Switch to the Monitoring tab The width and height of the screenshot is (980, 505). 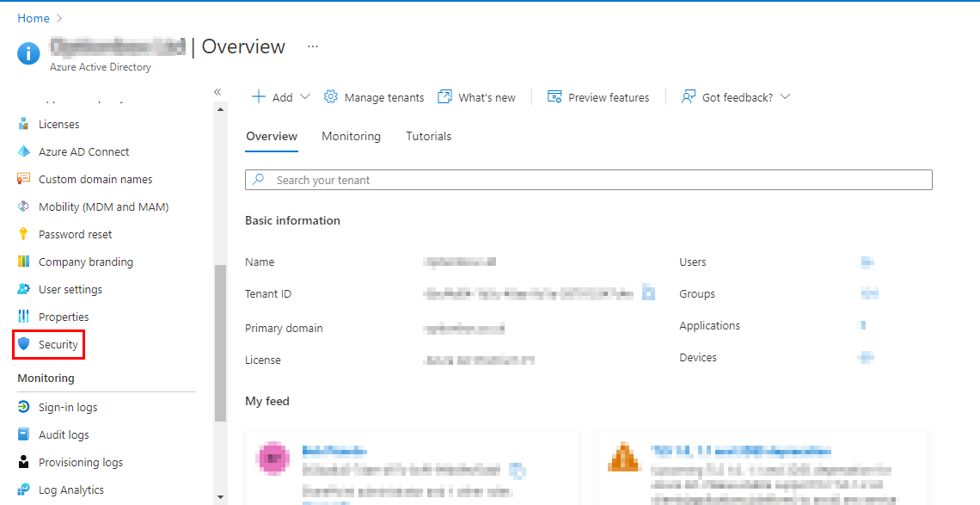[352, 137]
